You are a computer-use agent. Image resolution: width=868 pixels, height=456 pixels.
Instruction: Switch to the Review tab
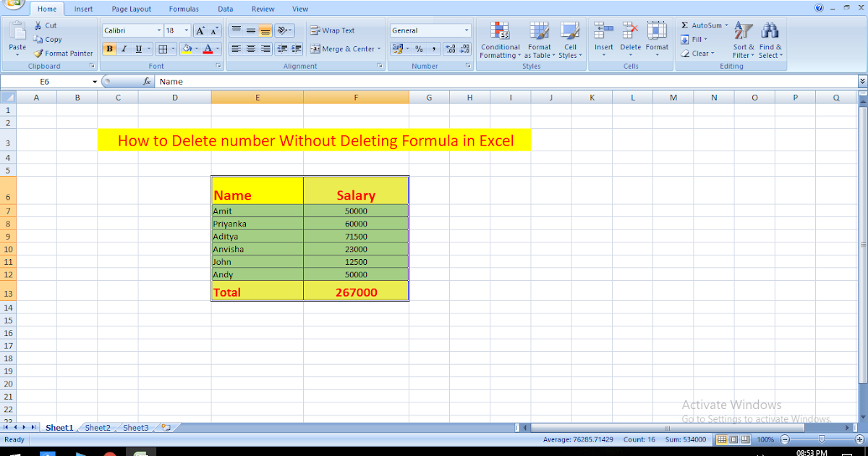click(x=263, y=9)
